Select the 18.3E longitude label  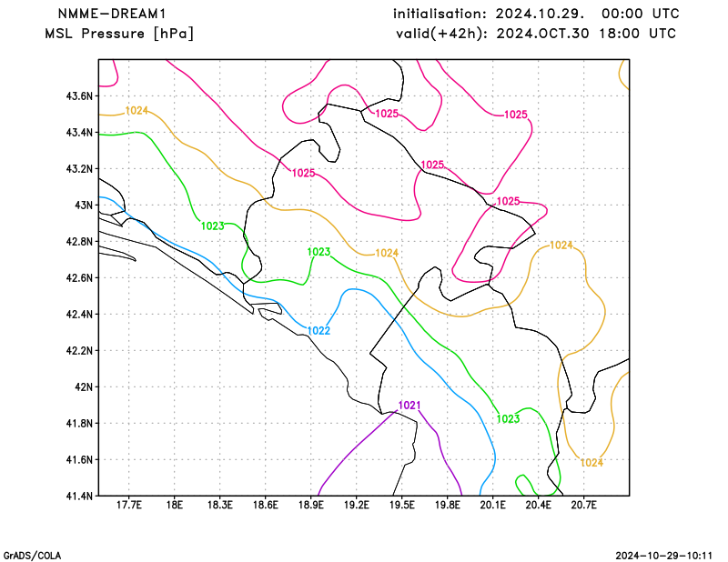(x=219, y=505)
